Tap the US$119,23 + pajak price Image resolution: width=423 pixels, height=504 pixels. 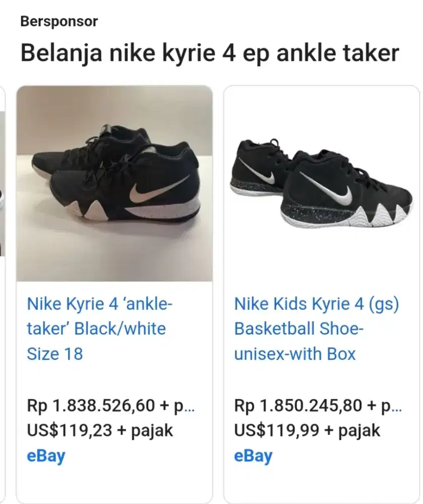point(100,430)
